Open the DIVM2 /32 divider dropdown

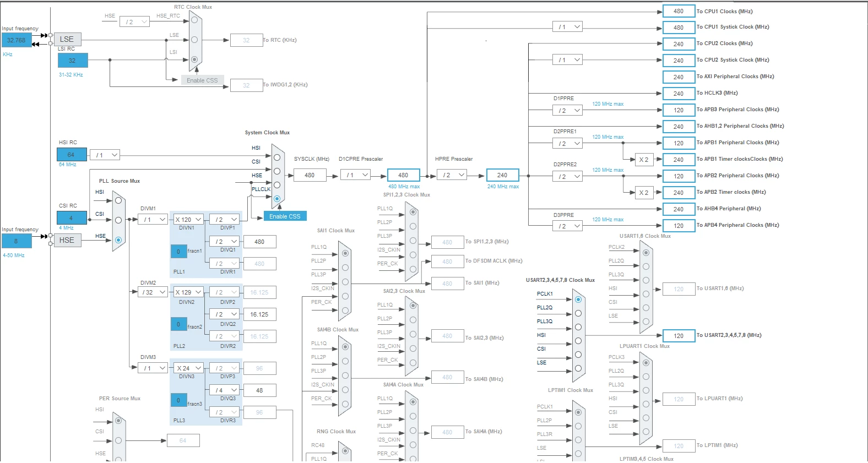point(153,292)
